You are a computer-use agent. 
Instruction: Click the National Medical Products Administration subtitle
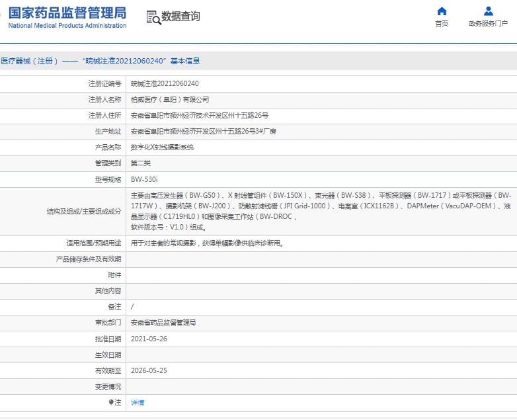[x=67, y=25]
